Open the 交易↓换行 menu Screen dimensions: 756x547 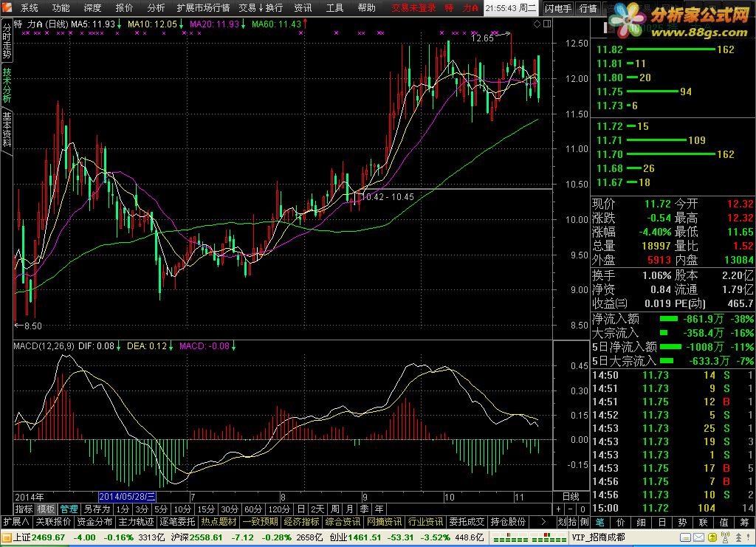[261, 7]
